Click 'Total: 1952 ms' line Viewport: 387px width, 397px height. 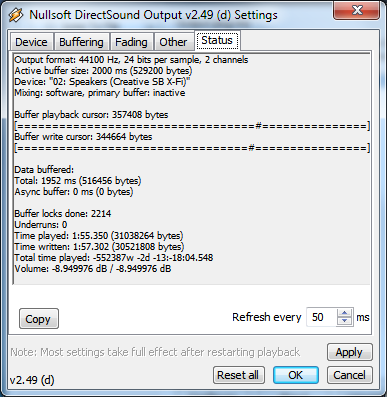pyautogui.click(x=78, y=181)
